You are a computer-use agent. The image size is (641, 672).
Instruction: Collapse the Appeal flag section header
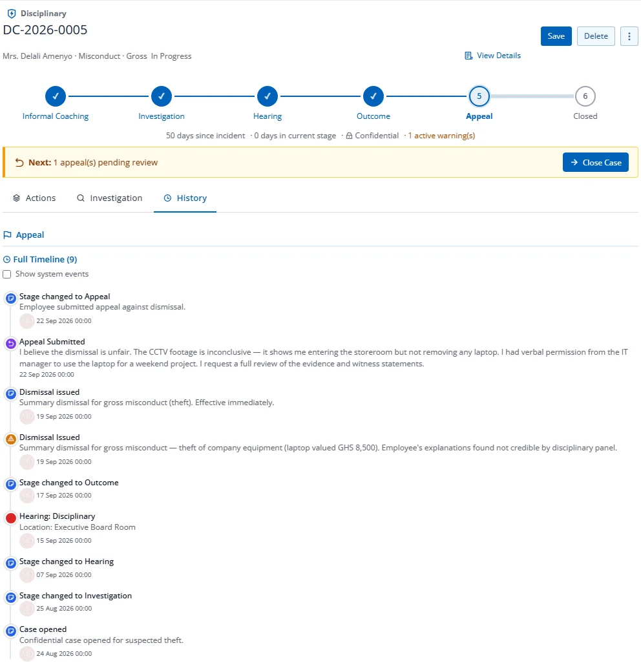point(24,235)
